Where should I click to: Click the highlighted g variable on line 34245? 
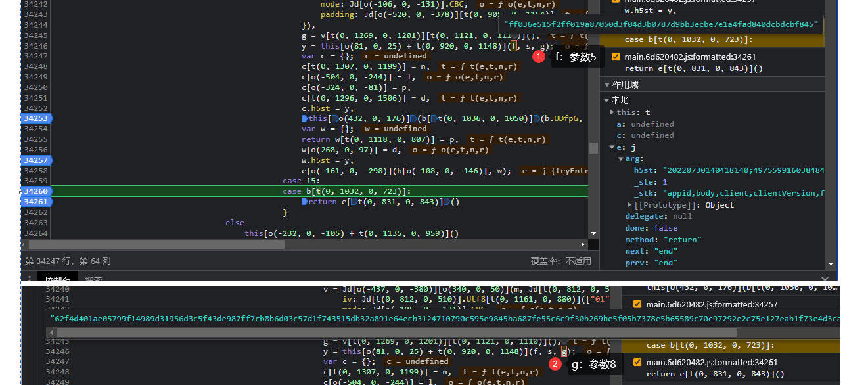[x=565, y=352]
